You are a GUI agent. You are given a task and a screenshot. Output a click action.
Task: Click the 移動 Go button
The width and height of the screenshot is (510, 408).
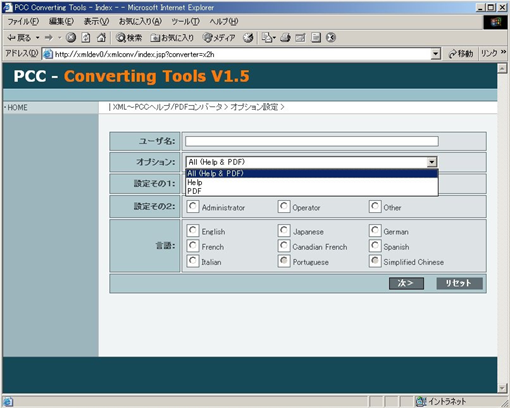[461, 54]
